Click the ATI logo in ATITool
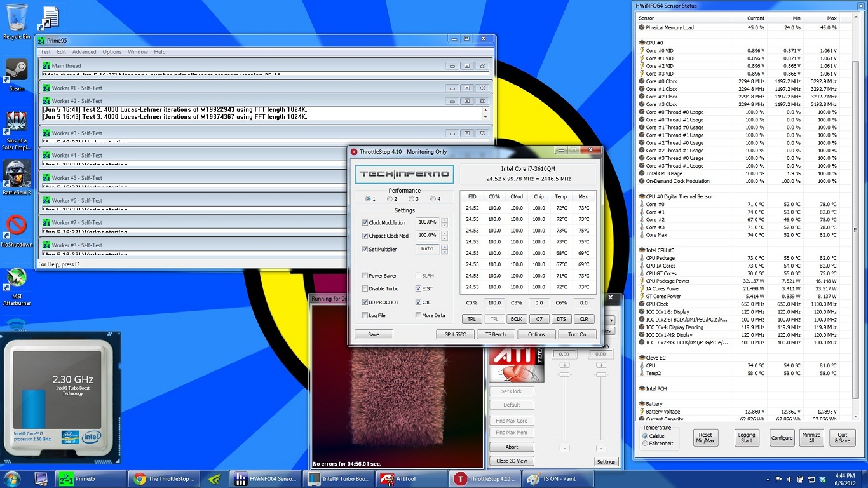The width and height of the screenshot is (868, 488). point(516,366)
